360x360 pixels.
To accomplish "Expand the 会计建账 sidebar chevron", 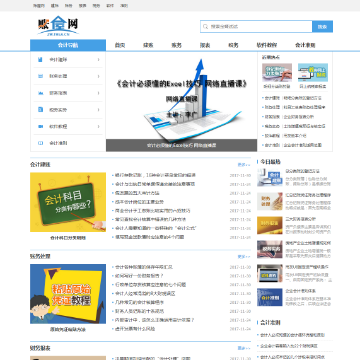I will [98, 60].
